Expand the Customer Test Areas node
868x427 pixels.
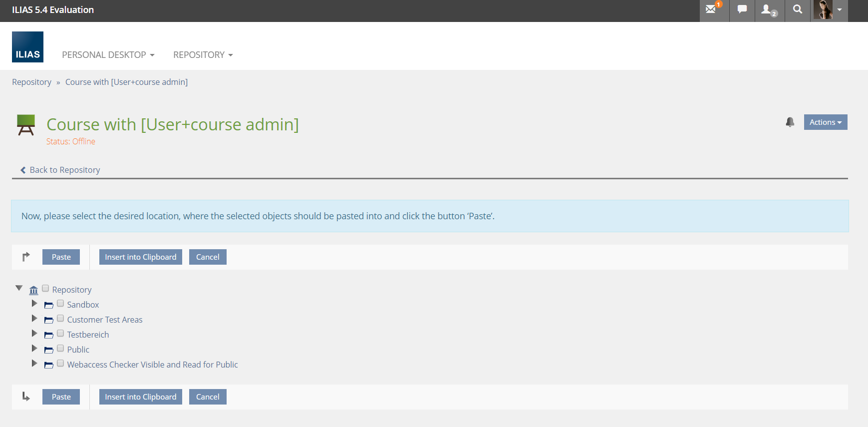[x=34, y=318]
